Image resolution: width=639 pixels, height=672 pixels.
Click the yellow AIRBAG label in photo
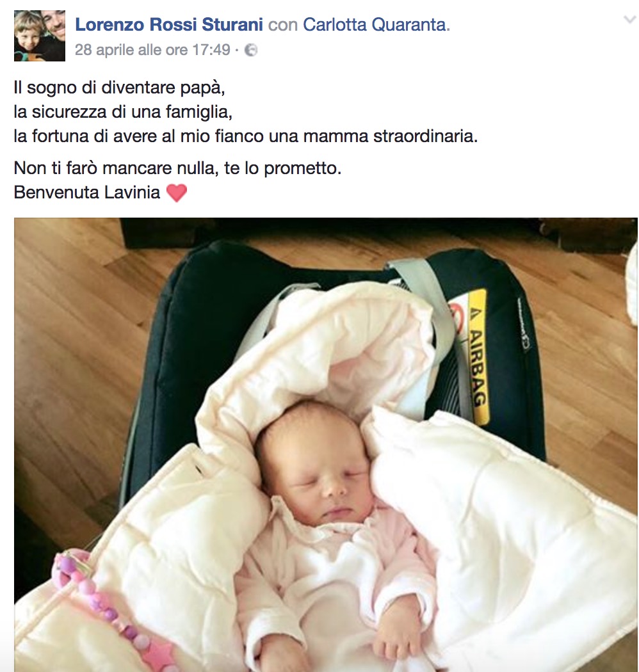477,356
